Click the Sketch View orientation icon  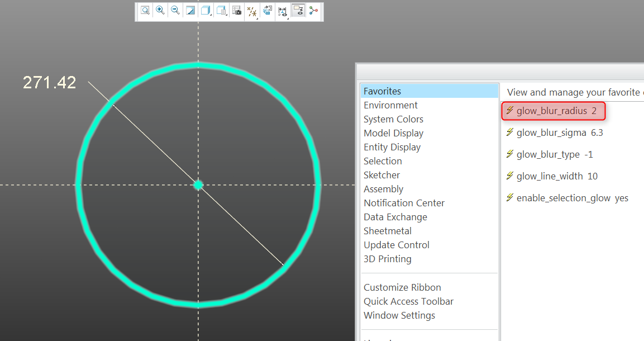pos(268,11)
